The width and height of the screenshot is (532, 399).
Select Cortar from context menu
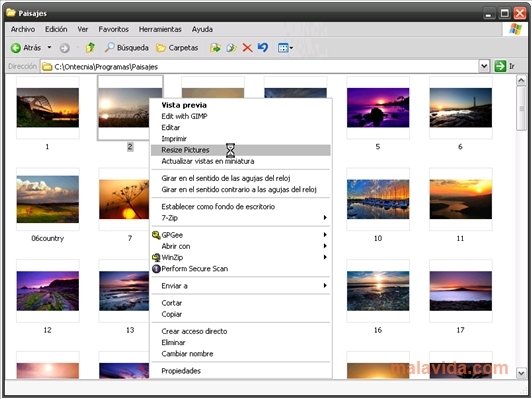coord(241,303)
